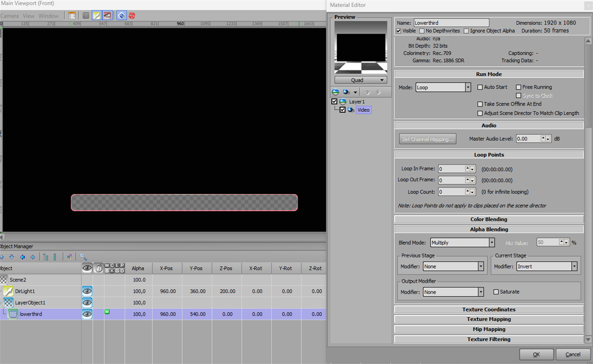Open the Quad preview shape dropdown
Viewport: 593px width, 364px height.
(360, 80)
